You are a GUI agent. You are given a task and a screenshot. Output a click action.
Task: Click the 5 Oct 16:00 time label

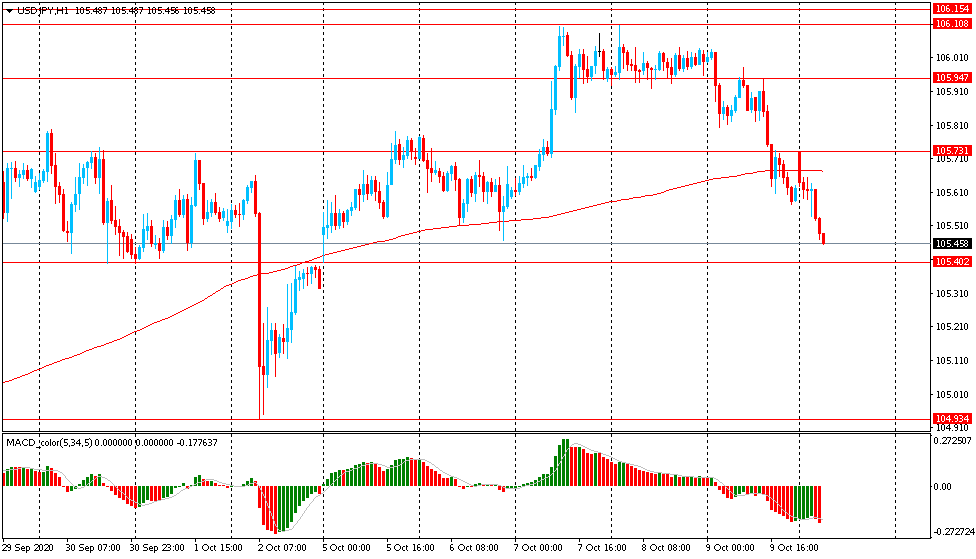click(410, 548)
